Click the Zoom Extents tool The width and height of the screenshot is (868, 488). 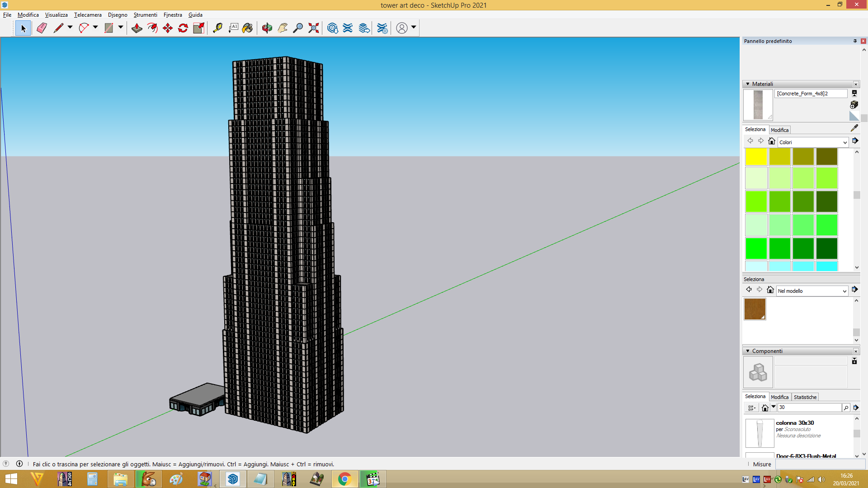(313, 28)
